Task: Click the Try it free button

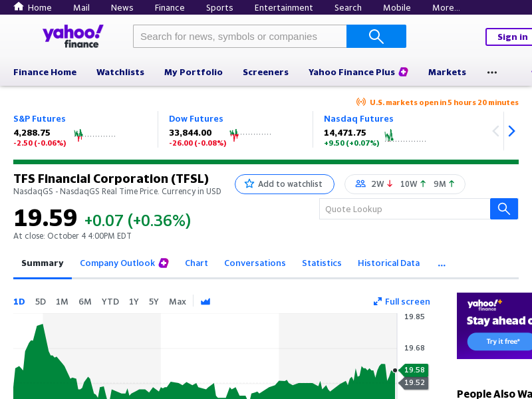Action: click(x=500, y=341)
